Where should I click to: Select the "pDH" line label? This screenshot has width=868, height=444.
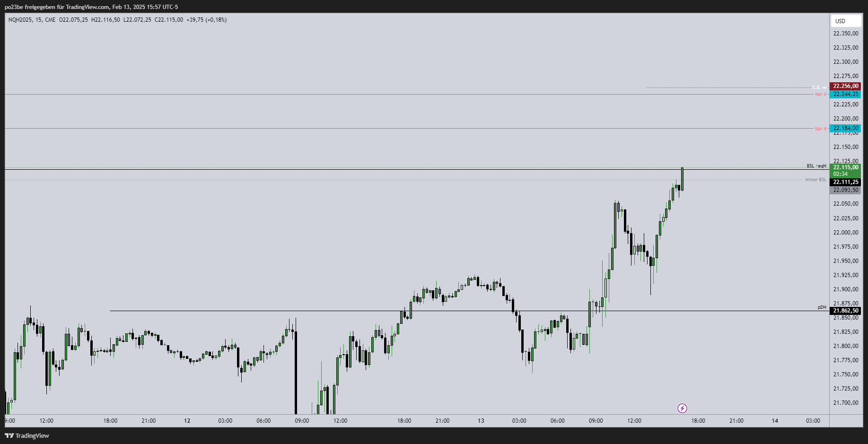tap(822, 307)
